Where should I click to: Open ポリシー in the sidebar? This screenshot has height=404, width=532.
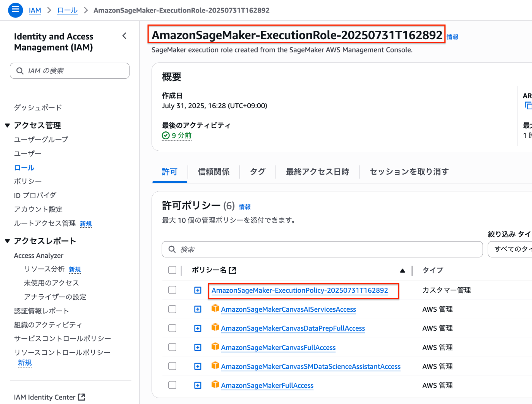(x=28, y=181)
